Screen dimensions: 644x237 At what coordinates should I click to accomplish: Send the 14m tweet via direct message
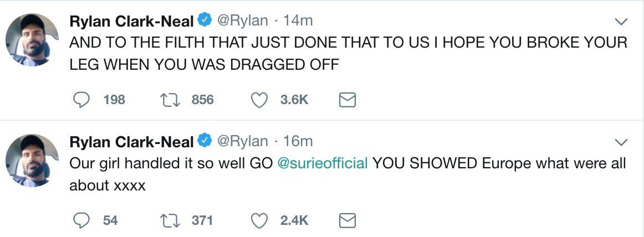pos(347,100)
